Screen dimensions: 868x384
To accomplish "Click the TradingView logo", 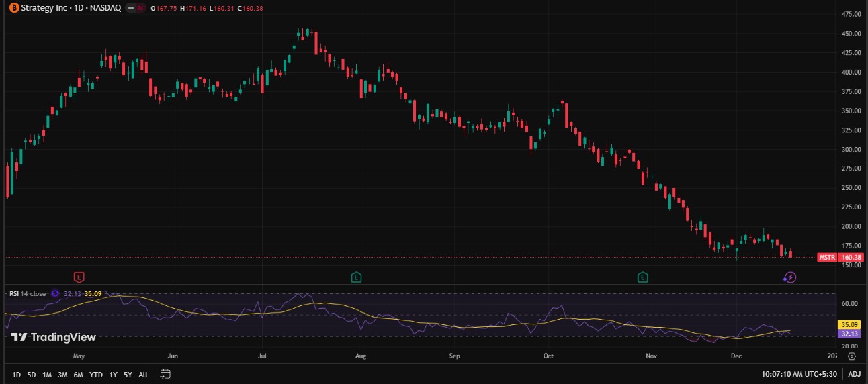I will coord(54,337).
